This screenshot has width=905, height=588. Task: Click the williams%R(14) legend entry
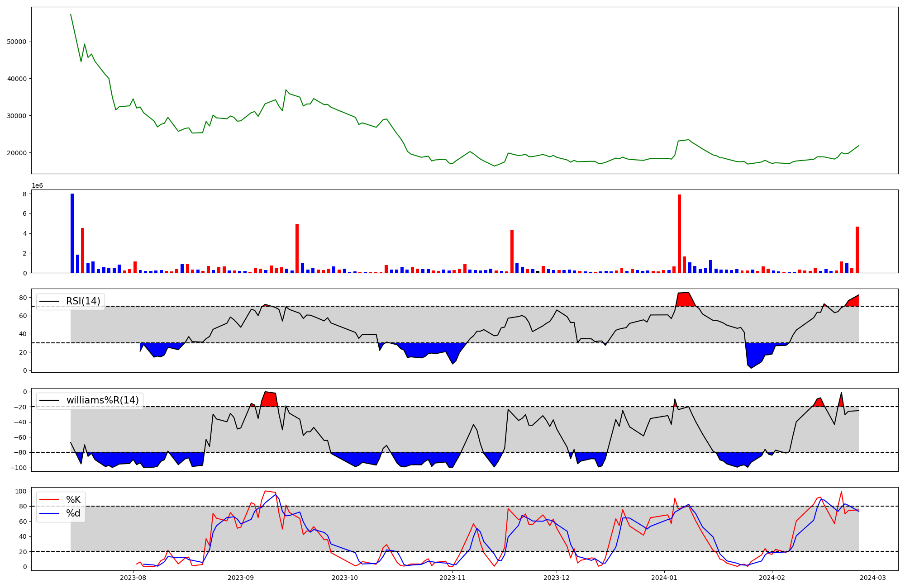(x=102, y=400)
